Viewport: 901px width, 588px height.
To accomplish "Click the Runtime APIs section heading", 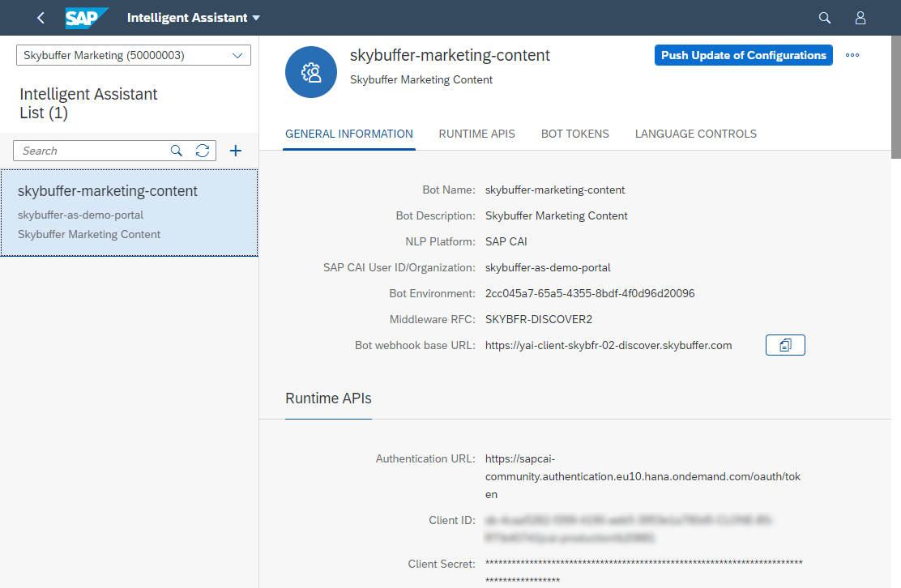I will coord(328,398).
